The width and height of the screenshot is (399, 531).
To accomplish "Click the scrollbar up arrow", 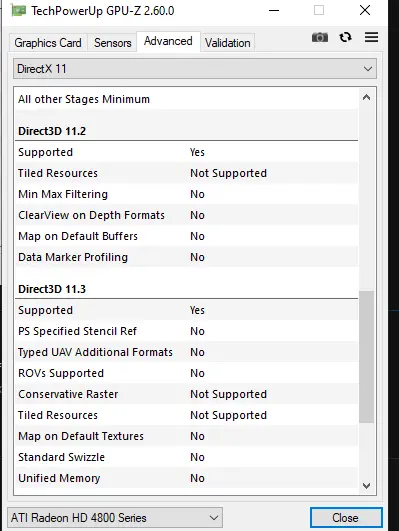I will 366,98.
